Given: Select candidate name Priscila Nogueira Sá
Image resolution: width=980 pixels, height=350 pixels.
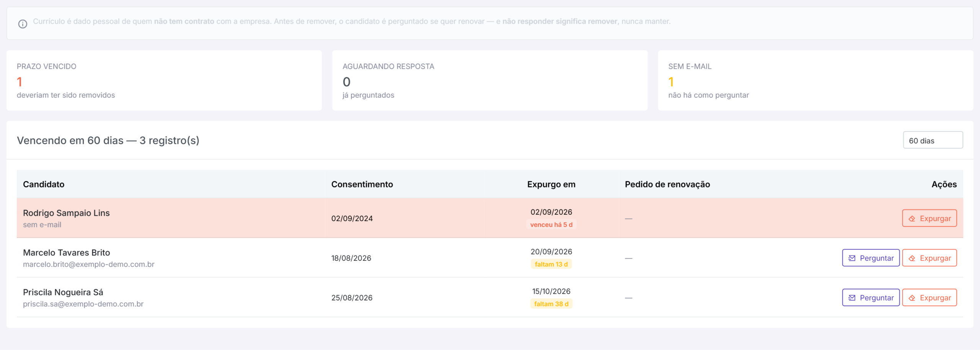Looking at the screenshot, I should 63,292.
